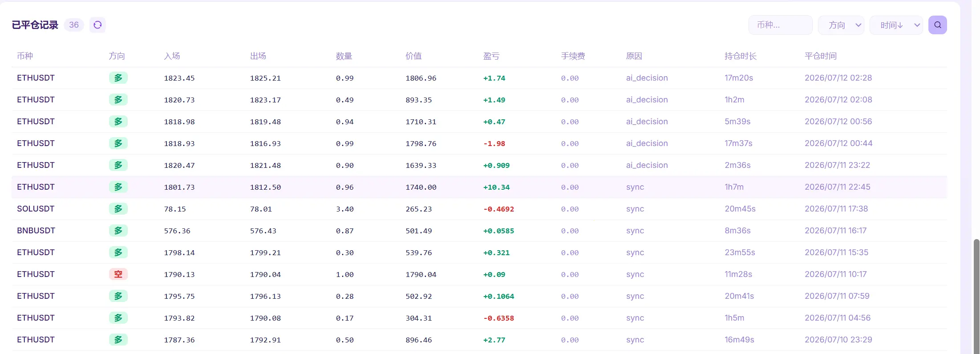Click the 多 badge in first ETHUSDT row

[118, 78]
